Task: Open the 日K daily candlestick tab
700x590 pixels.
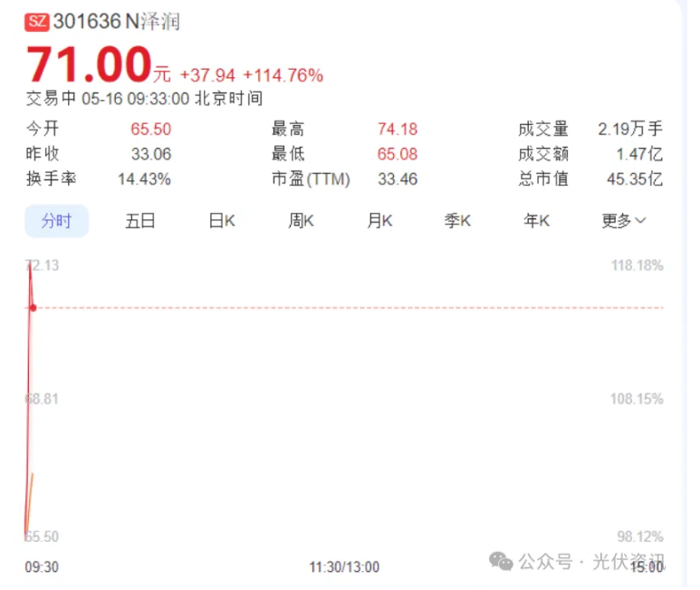Action: pos(222,221)
